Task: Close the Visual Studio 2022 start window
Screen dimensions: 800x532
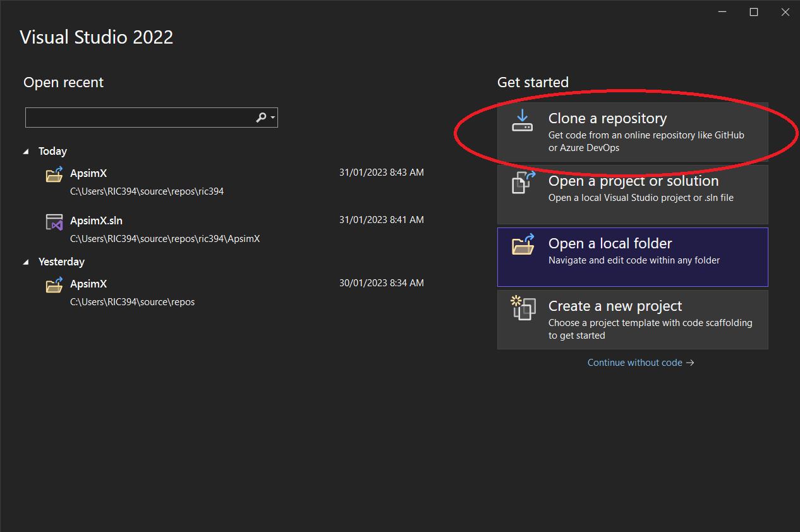Action: (x=785, y=12)
